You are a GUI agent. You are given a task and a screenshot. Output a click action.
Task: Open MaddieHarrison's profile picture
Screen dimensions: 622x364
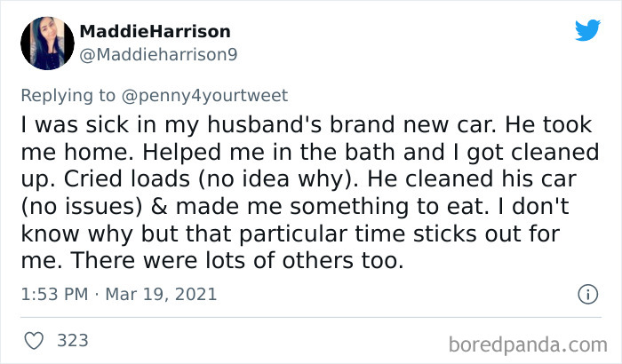(x=44, y=44)
